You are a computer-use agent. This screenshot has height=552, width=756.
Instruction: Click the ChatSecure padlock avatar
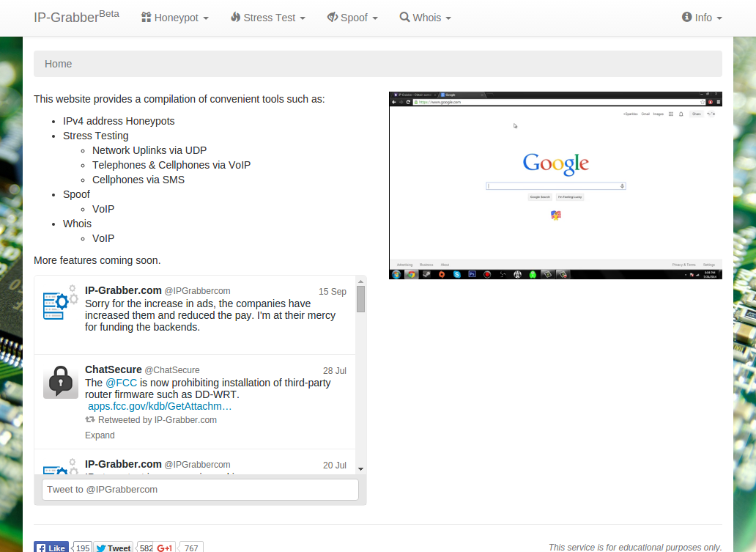click(61, 381)
